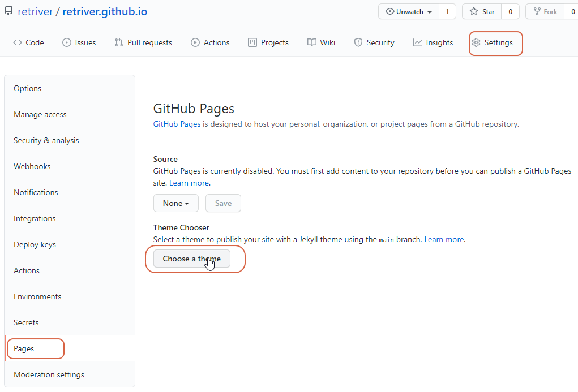This screenshot has height=392, width=578.
Task: Click the Pull requests branch icon
Action: click(119, 43)
